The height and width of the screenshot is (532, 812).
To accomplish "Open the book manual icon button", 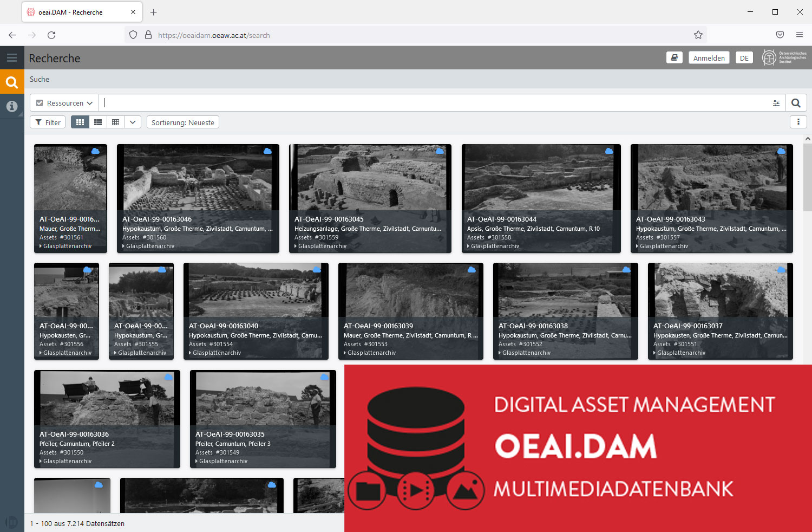I will (x=675, y=57).
